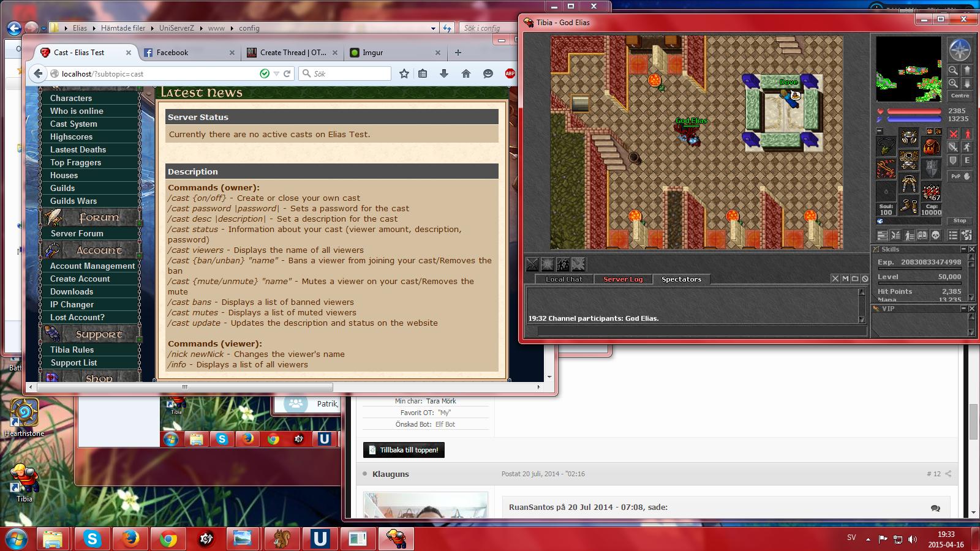
Task: Close current chat channel X button
Action: pyautogui.click(x=835, y=279)
